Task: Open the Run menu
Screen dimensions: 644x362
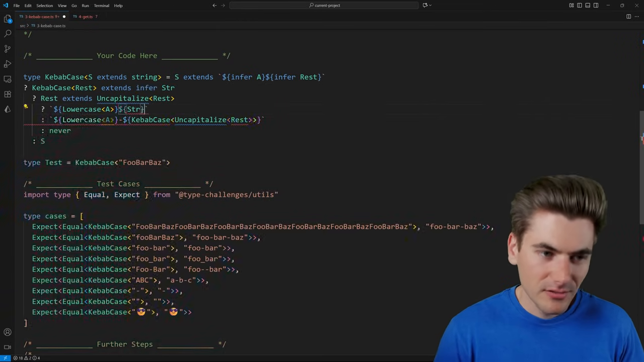Action: 85,6
